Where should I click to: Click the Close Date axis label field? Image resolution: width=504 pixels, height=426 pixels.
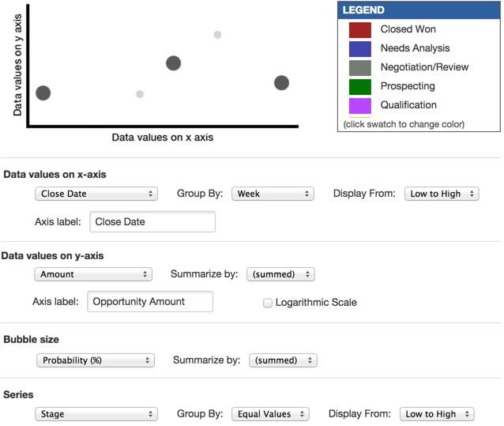click(x=152, y=222)
